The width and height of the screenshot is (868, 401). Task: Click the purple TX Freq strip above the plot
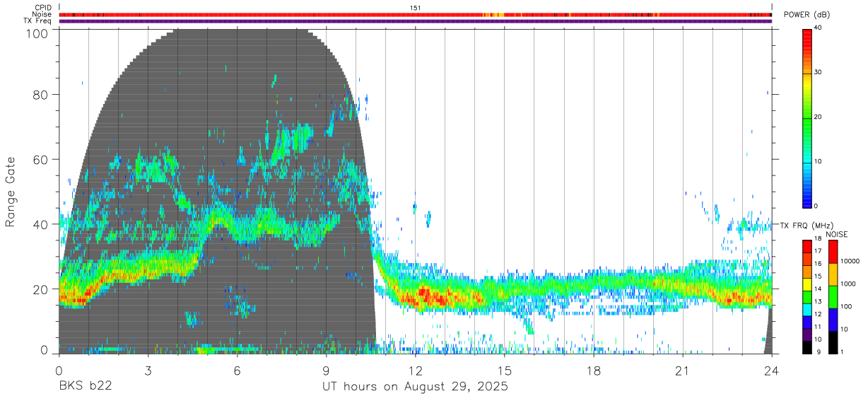click(415, 21)
